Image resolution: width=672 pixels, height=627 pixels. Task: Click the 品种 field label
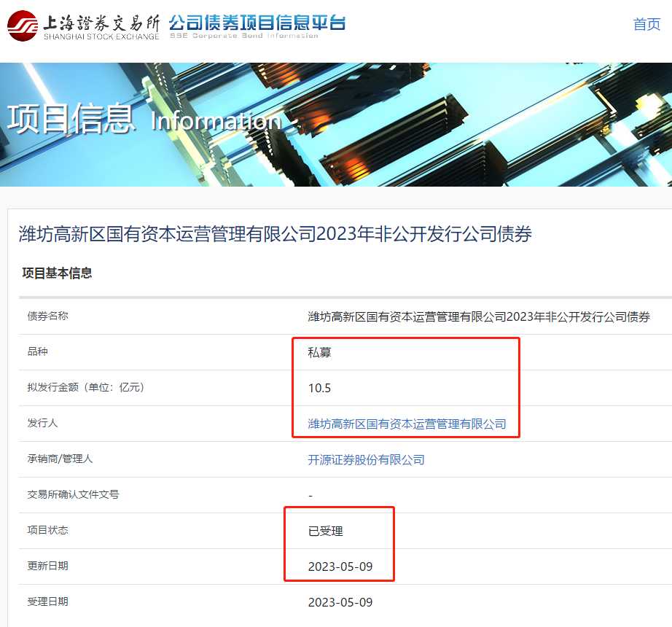point(37,352)
